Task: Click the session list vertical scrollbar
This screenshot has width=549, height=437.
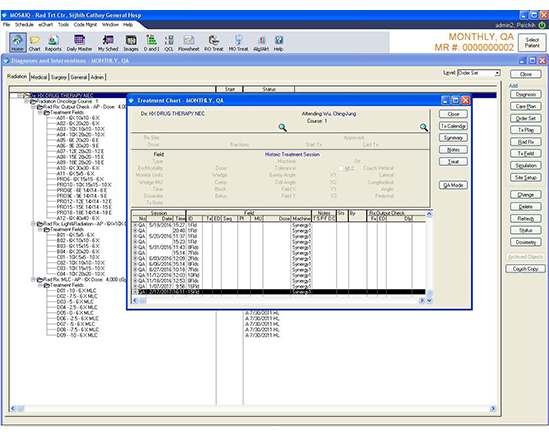Action: [x=429, y=256]
